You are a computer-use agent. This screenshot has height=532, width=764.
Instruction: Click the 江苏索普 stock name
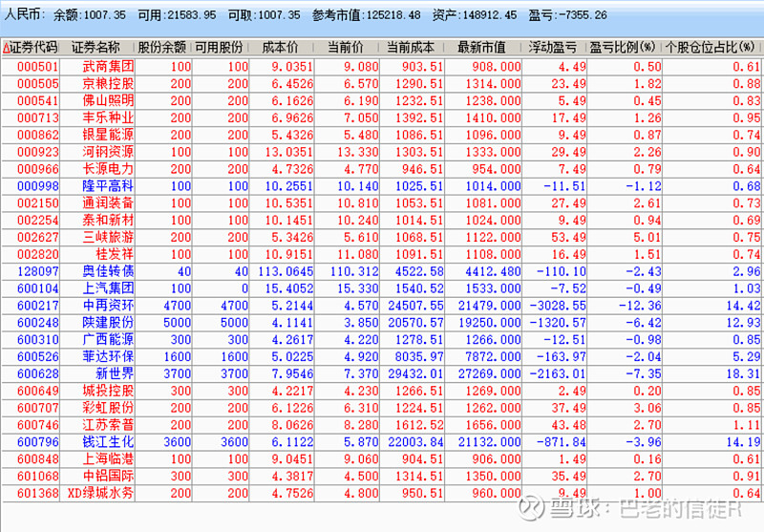click(x=108, y=424)
